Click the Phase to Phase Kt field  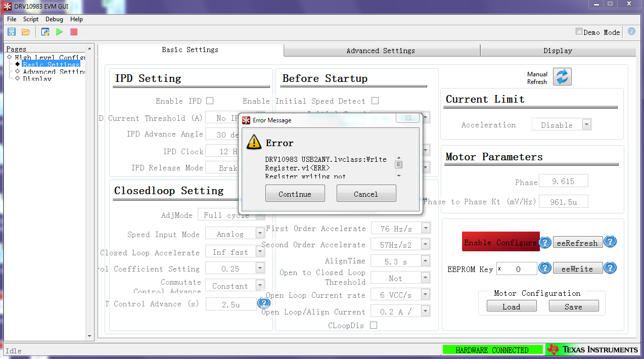564,202
